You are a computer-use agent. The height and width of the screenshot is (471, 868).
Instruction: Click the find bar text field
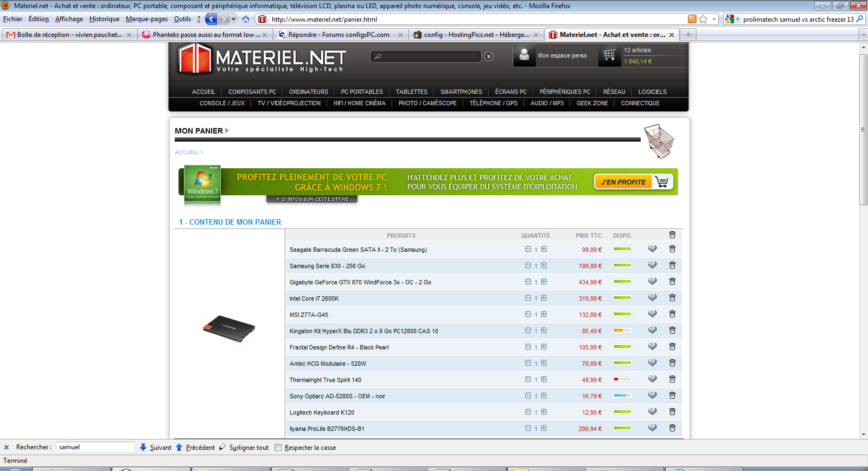95,447
